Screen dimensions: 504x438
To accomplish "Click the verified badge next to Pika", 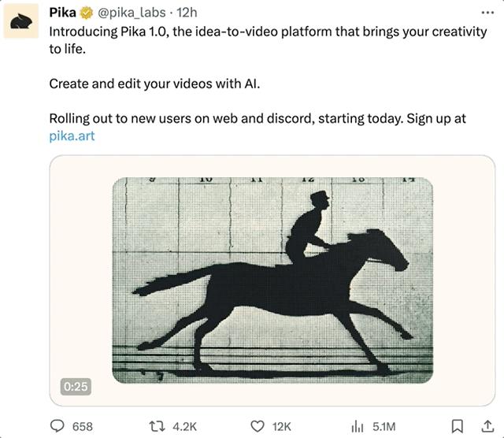I will (x=87, y=13).
